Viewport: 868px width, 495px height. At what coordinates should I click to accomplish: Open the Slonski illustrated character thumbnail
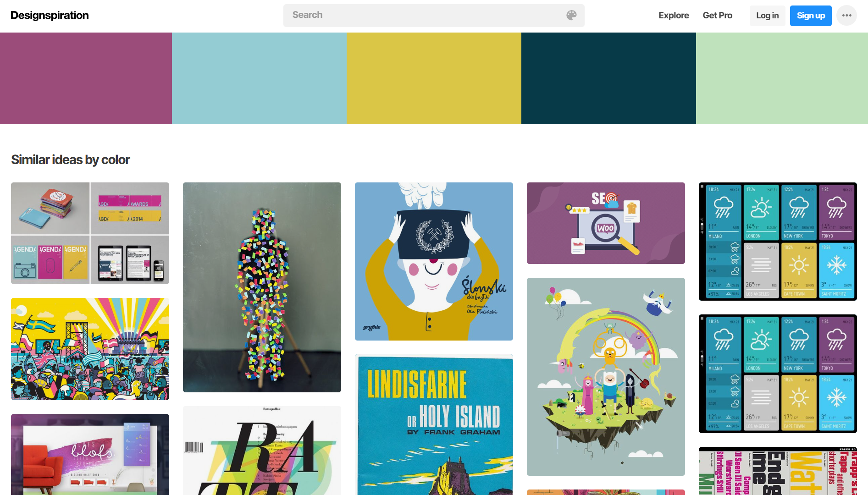[434, 261]
